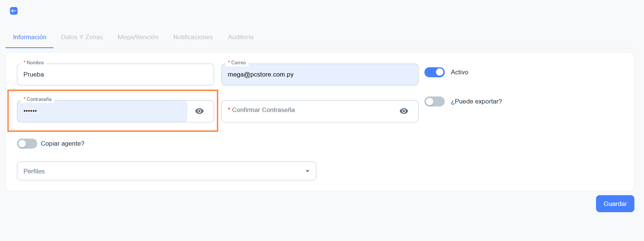
Task: Focus the Correo email field
Action: coord(320,75)
